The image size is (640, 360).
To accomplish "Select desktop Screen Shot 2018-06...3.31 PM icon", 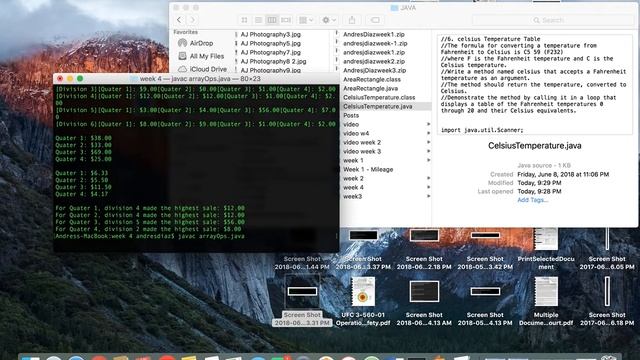I will (x=302, y=291).
